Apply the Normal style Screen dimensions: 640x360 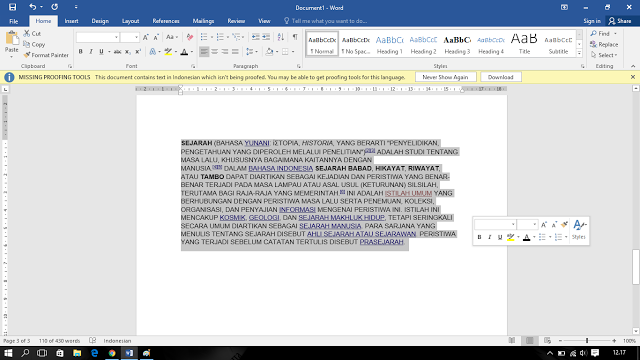(x=322, y=44)
